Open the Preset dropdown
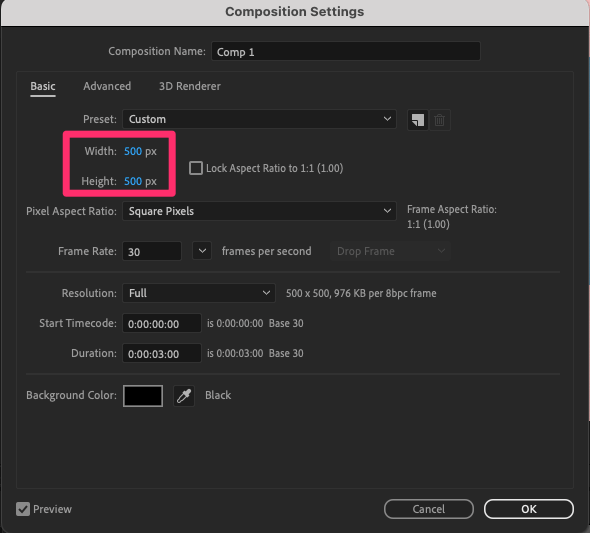590x533 pixels. [x=259, y=119]
